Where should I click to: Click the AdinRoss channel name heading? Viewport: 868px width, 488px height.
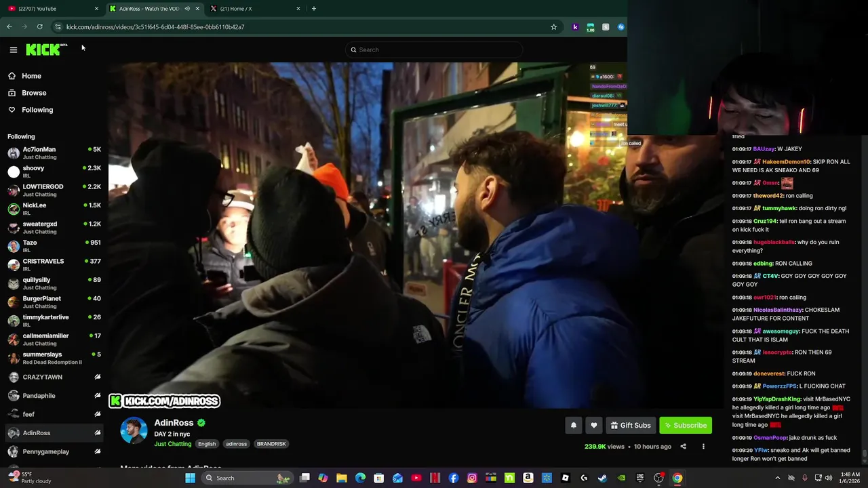[x=174, y=422]
